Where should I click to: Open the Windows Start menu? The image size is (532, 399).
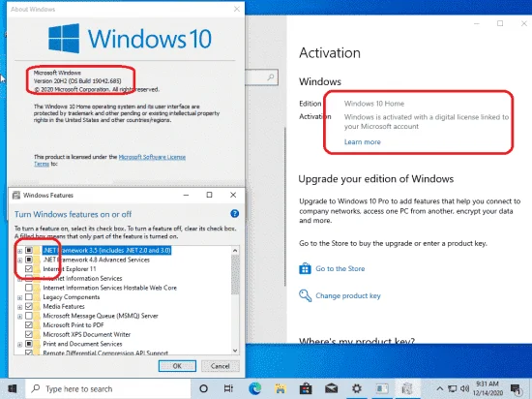[13, 388]
